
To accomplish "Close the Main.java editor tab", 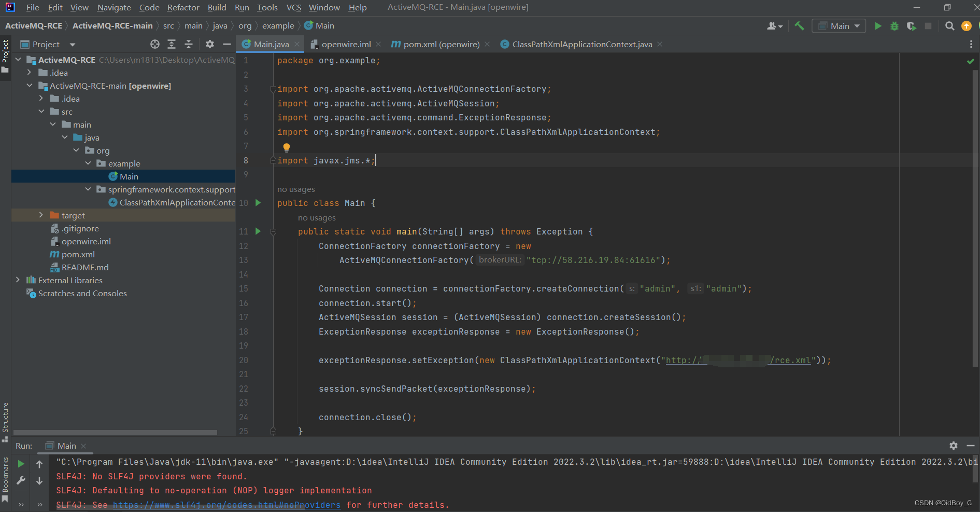I will pos(297,45).
